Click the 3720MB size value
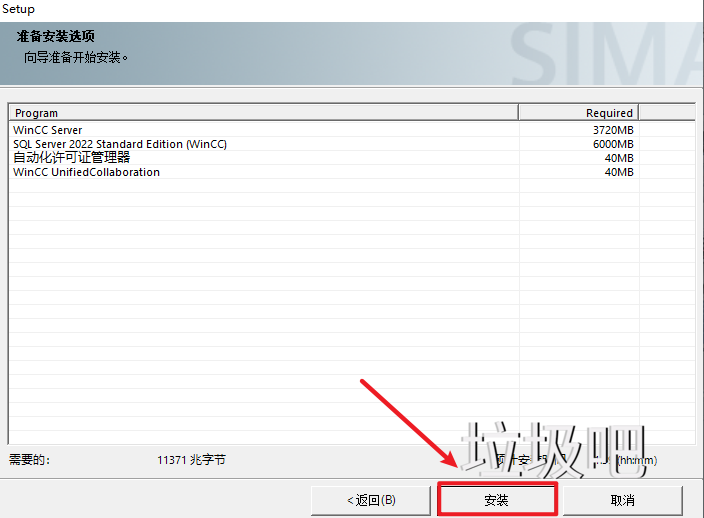The width and height of the screenshot is (704, 518). [612, 130]
